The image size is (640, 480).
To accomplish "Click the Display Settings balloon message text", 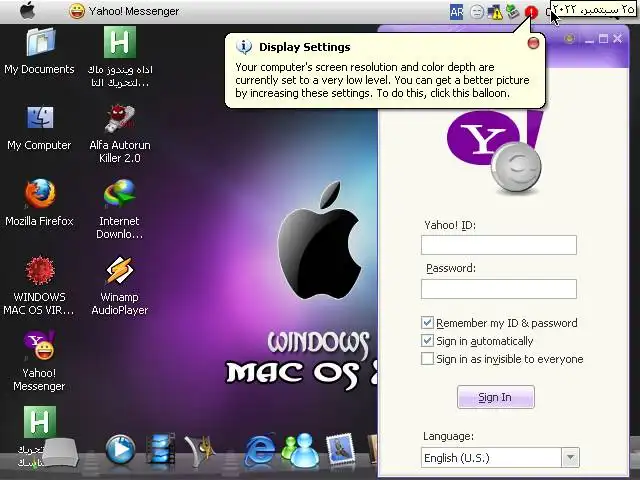I will tap(382, 80).
